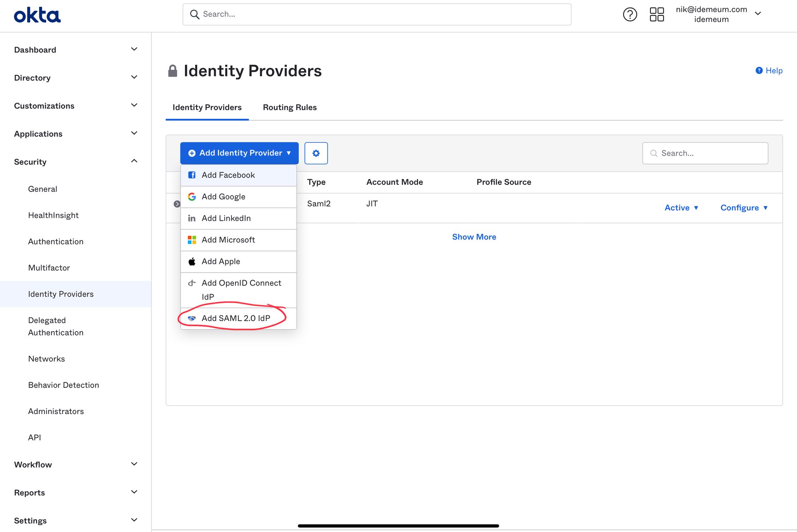797x532 pixels.
Task: Select Identity Providers in the sidebar
Action: pyautogui.click(x=76, y=294)
